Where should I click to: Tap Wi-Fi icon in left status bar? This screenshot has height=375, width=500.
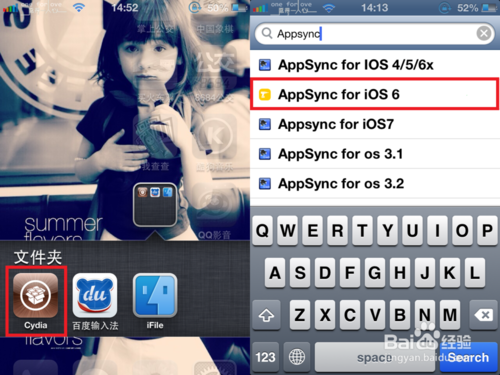(79, 8)
